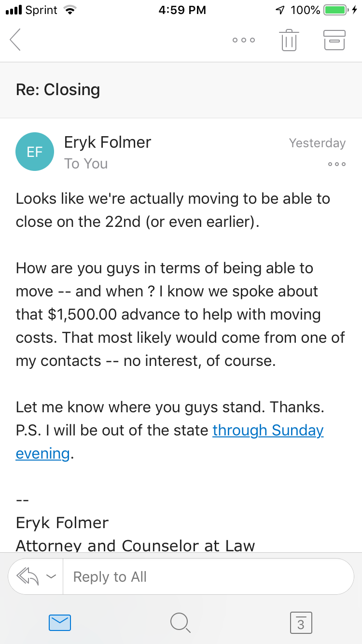
Task: Switch to the Mail tab
Action: click(x=60, y=623)
